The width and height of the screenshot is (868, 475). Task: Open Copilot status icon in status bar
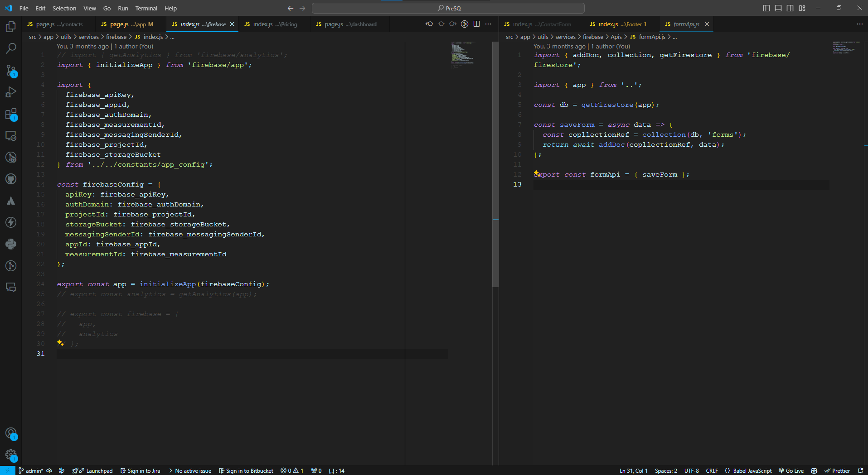point(814,470)
